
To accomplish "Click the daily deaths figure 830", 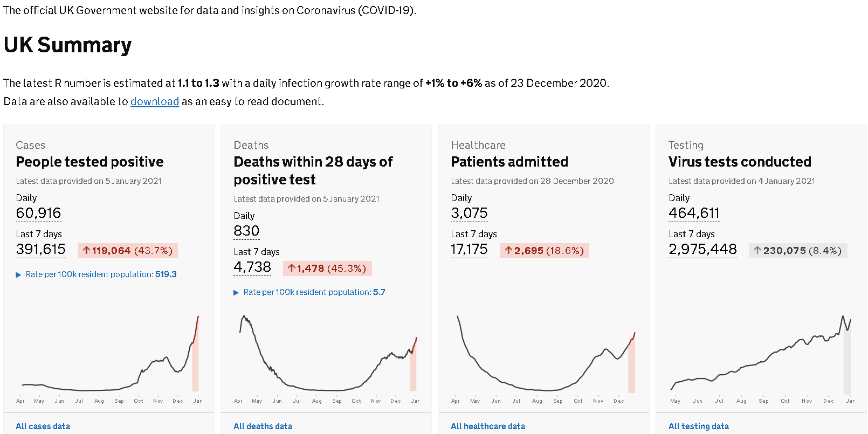I will (x=246, y=231).
